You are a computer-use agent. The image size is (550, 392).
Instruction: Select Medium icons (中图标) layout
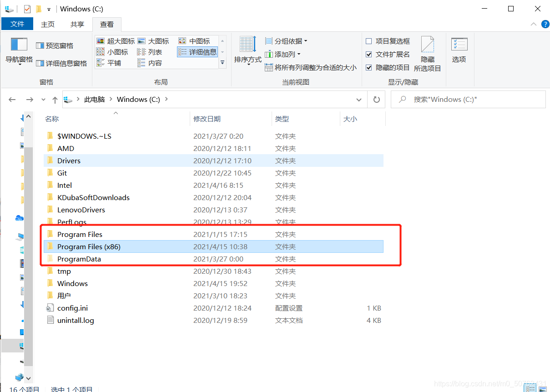[194, 41]
